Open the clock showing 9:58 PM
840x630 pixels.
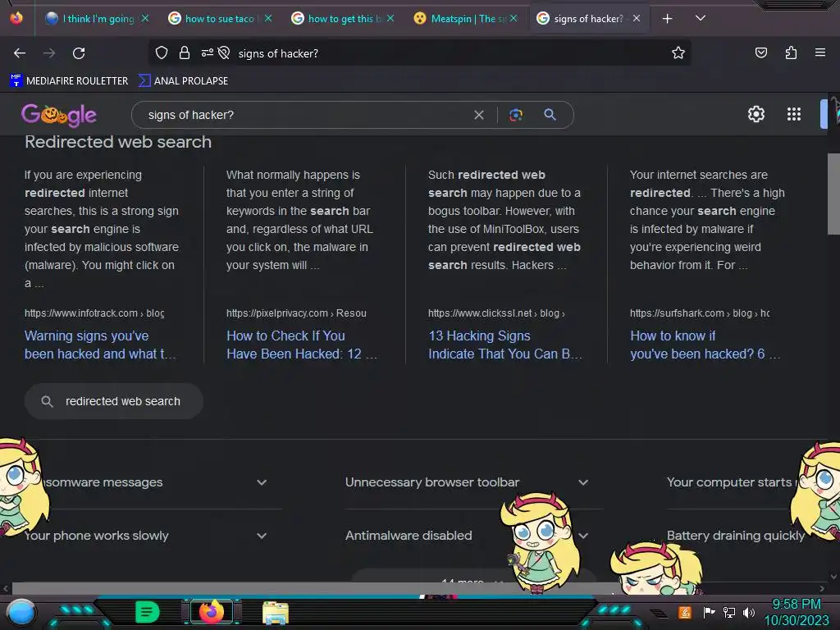[796, 612]
